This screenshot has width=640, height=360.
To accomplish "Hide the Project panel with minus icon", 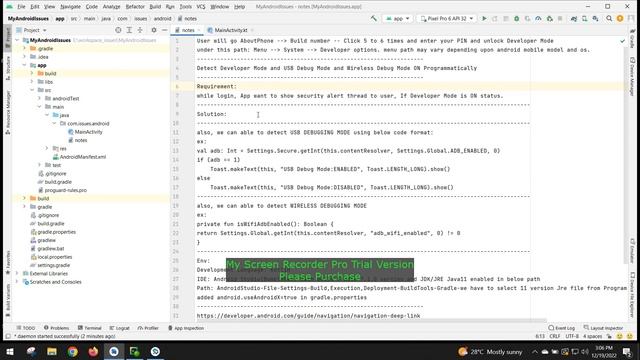I will 164,30.
